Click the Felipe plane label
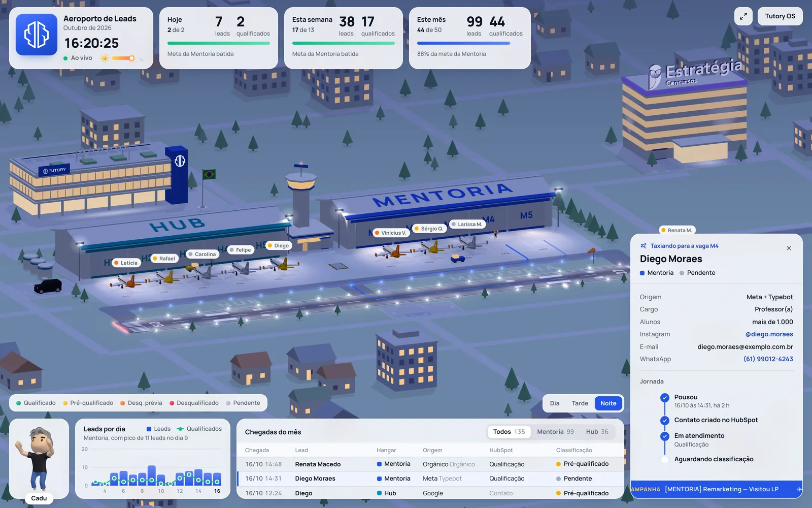 [240, 250]
